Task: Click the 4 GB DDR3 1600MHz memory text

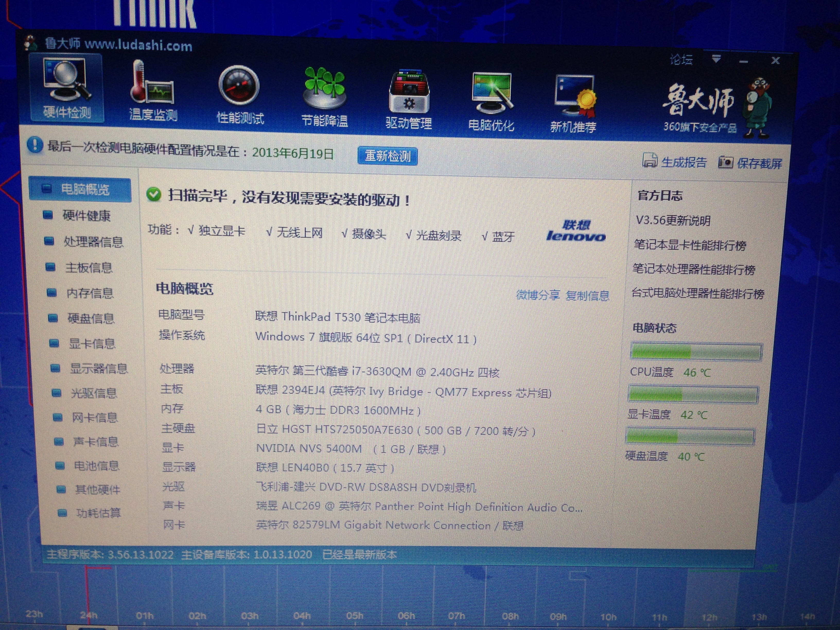Action: (x=338, y=410)
